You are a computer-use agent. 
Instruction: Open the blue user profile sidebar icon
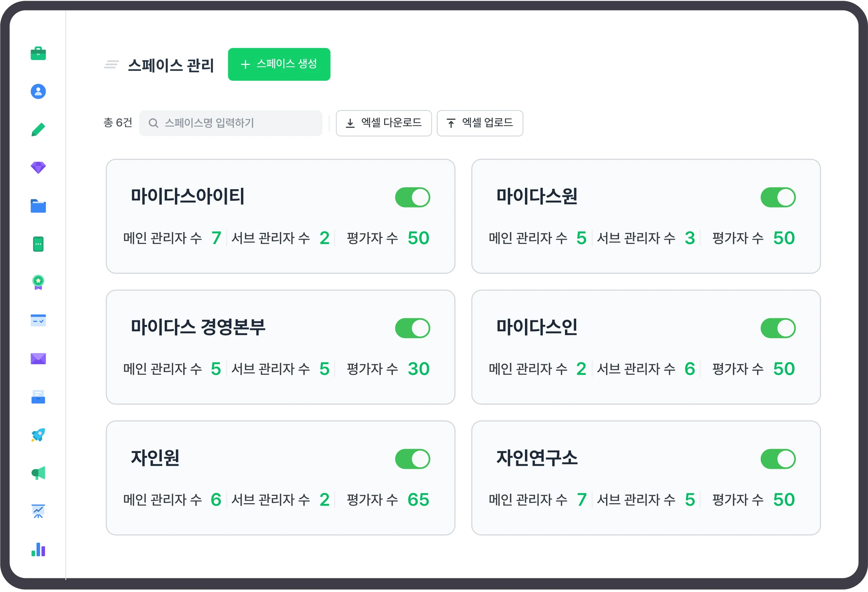coord(38,92)
